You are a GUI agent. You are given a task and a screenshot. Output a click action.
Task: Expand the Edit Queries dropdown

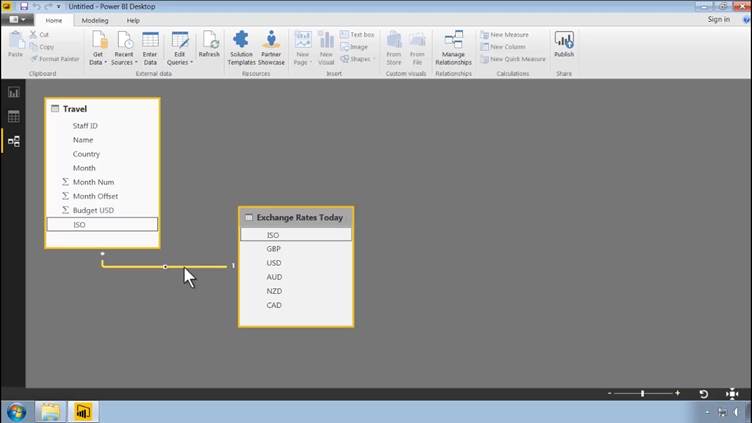coord(179,62)
